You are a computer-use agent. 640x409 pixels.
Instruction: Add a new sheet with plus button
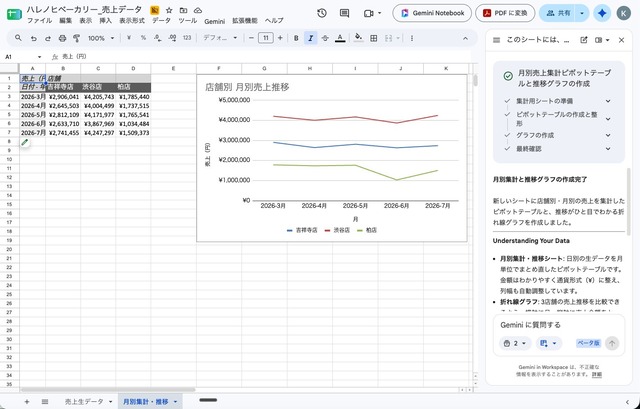tap(27, 402)
